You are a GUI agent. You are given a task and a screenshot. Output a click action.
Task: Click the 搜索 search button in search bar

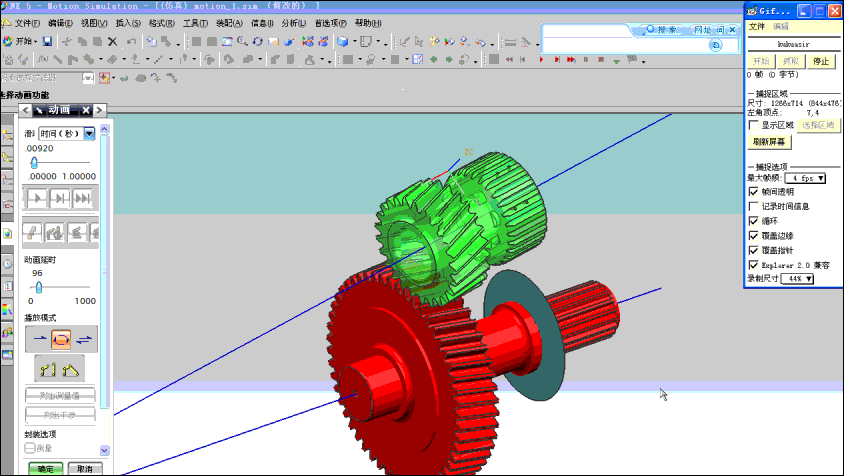661,30
